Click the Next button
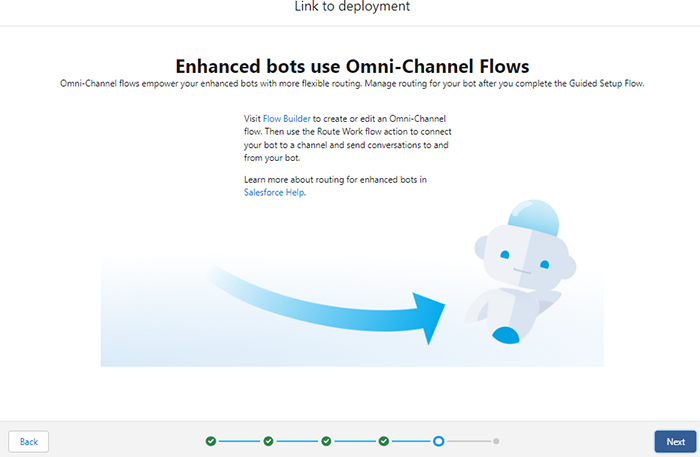The image size is (700, 457). point(675,441)
